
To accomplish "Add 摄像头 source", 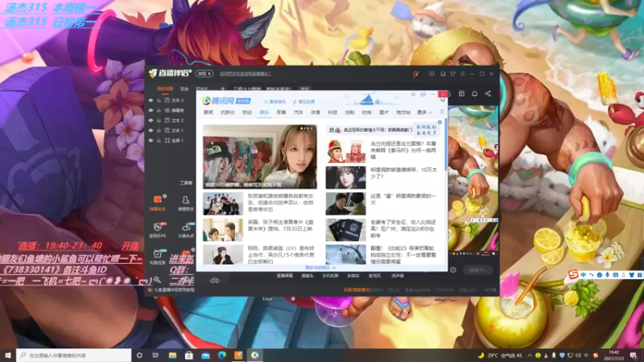I will (308, 276).
